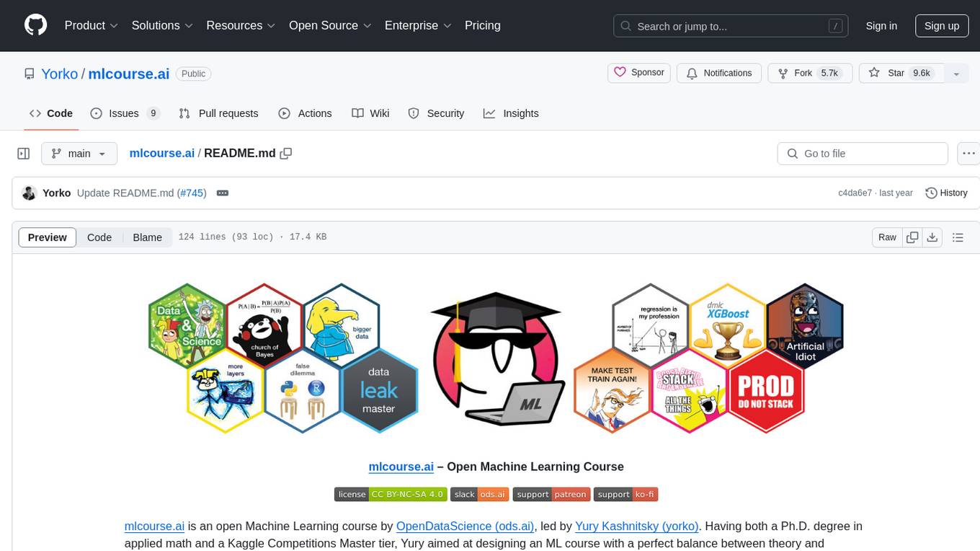The width and height of the screenshot is (980, 551).
Task: Open the Pricing page
Action: [483, 25]
